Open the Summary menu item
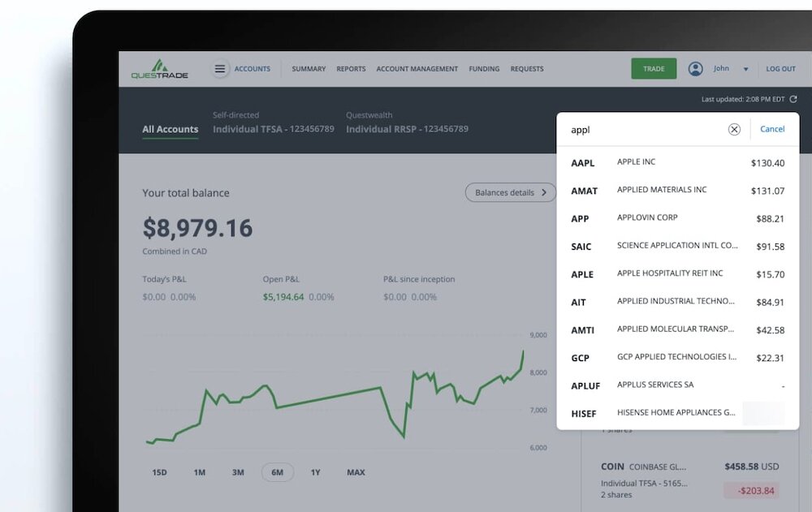Image resolution: width=812 pixels, height=512 pixels. tap(309, 69)
